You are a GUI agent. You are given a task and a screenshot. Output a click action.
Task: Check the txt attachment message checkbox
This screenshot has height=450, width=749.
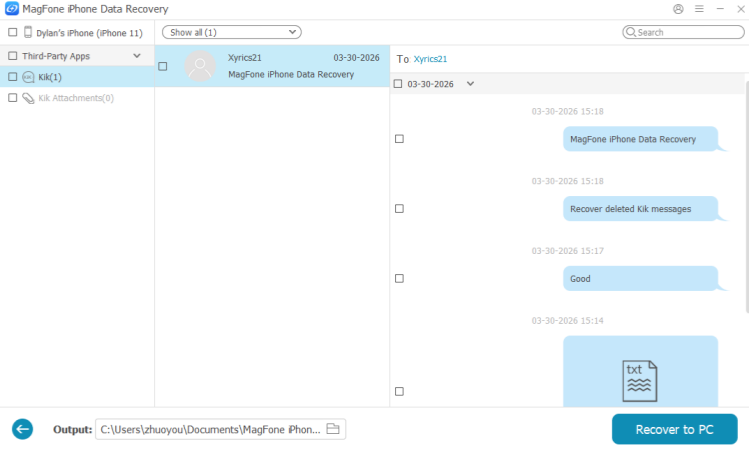click(399, 391)
